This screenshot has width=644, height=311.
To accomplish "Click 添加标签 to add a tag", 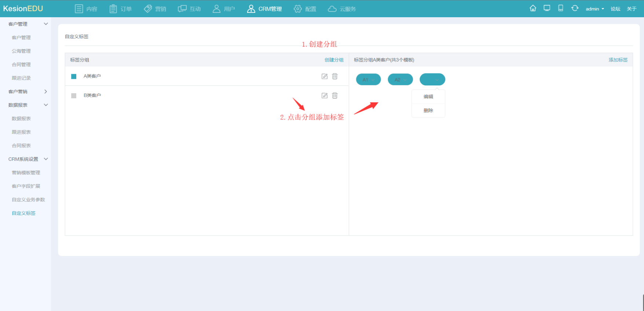I will [x=618, y=60].
